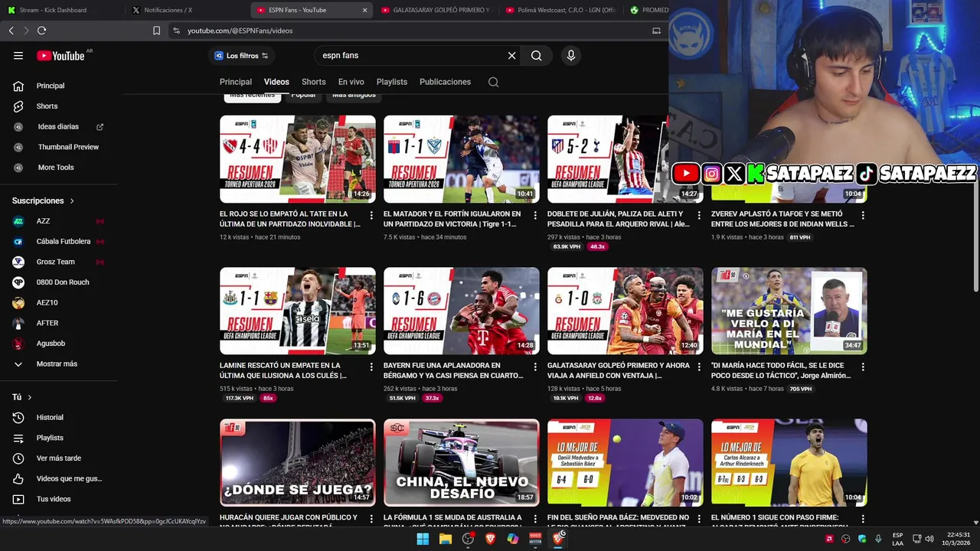Click the browser back arrow

coord(11,31)
